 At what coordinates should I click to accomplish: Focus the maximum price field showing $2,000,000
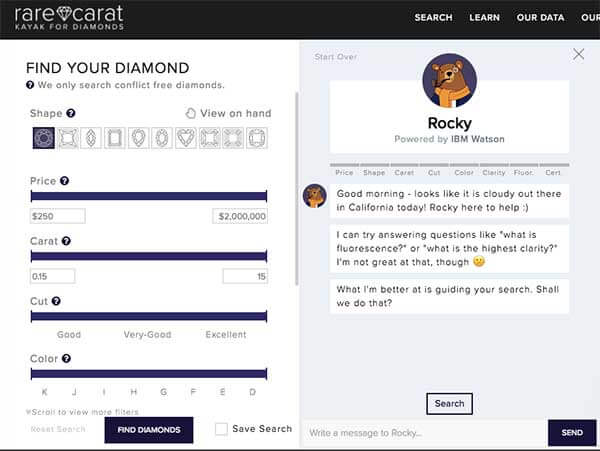click(240, 216)
